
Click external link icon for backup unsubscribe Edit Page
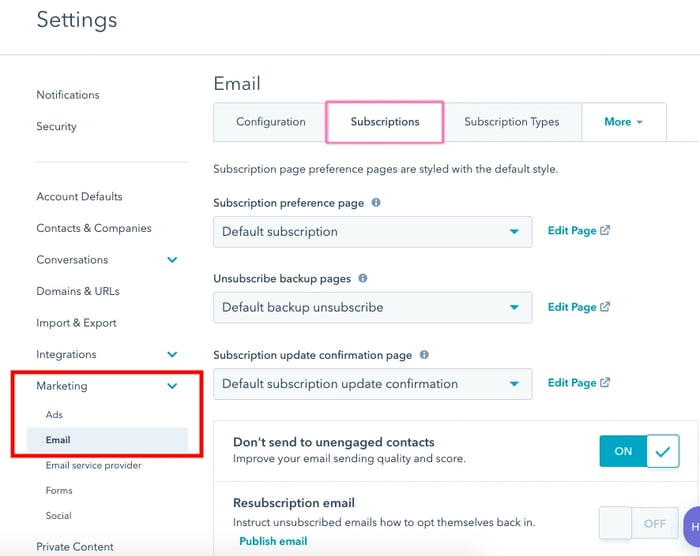click(x=605, y=307)
